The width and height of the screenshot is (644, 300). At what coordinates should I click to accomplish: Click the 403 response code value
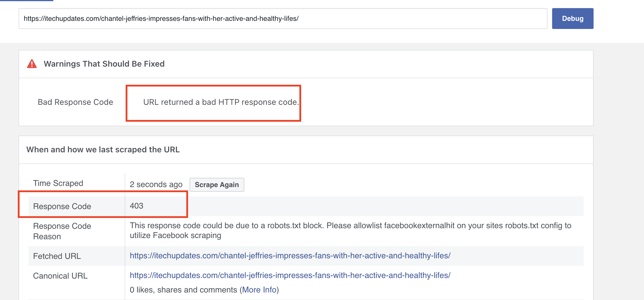137,206
